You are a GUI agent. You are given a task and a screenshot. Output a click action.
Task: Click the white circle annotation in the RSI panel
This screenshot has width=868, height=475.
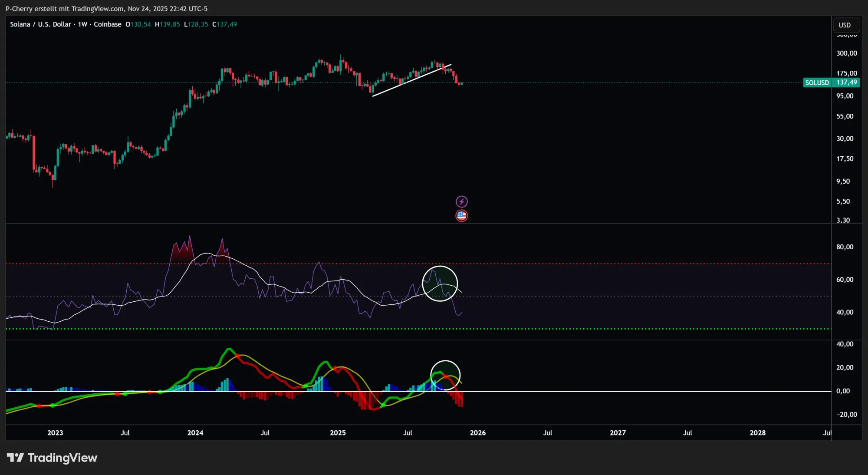(x=440, y=283)
